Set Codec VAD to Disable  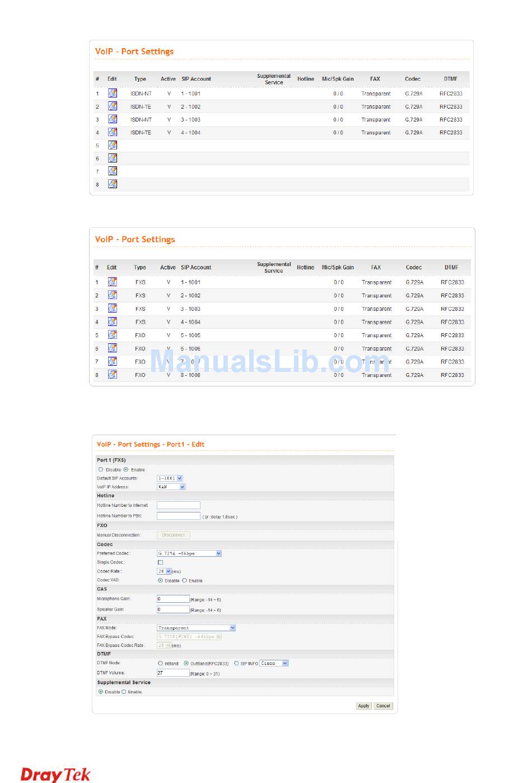pos(160,580)
